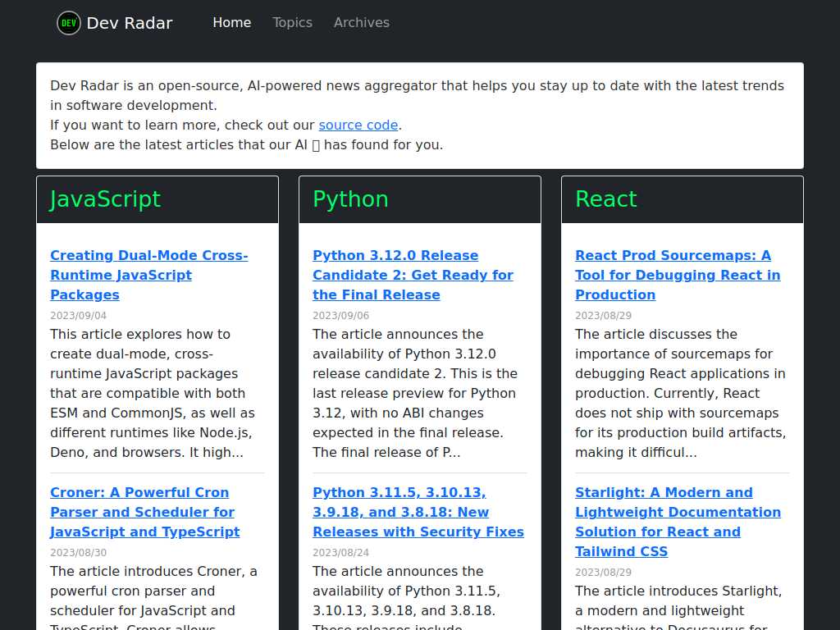840x630 pixels.
Task: Follow the source code link
Action: [358, 125]
